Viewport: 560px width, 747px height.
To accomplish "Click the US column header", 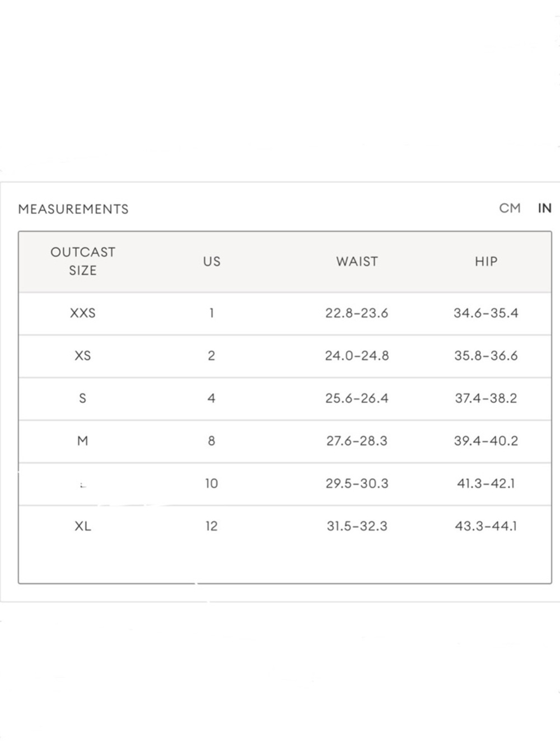I will [212, 261].
